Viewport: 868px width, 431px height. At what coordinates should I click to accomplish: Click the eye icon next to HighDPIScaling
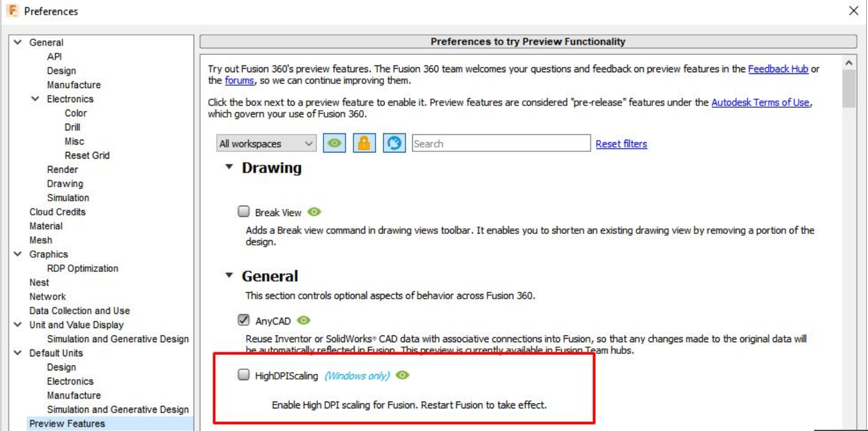coord(402,375)
